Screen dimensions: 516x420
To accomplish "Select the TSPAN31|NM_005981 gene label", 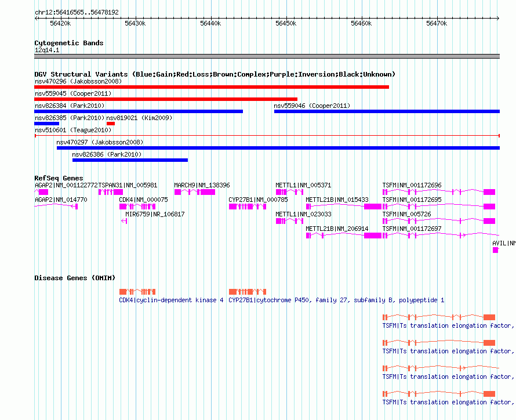I will tap(128, 185).
